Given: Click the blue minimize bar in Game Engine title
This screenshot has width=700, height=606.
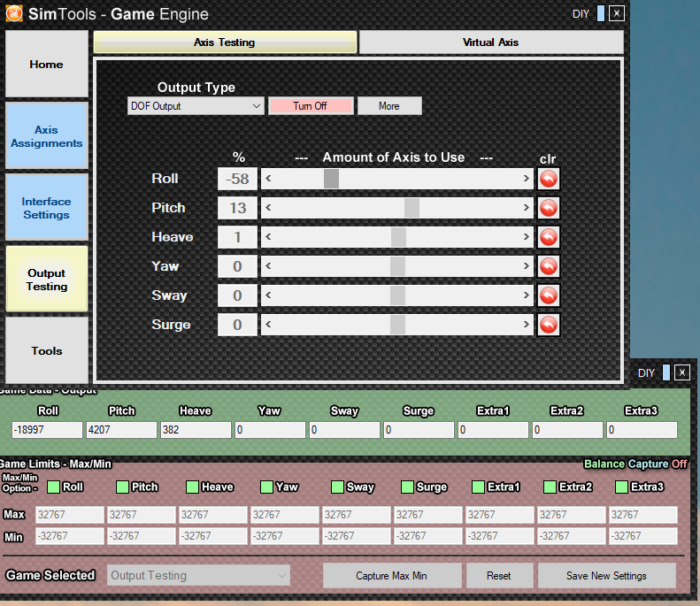Looking at the screenshot, I should 601,13.
